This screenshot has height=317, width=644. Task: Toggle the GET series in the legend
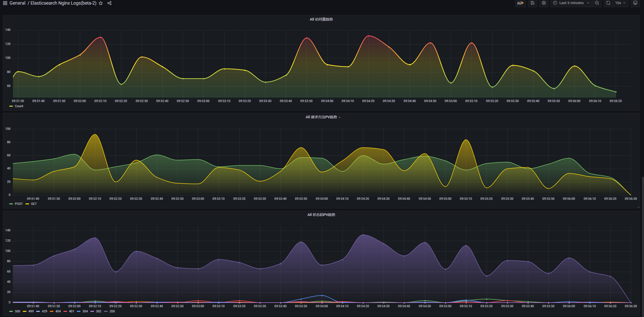[34, 204]
